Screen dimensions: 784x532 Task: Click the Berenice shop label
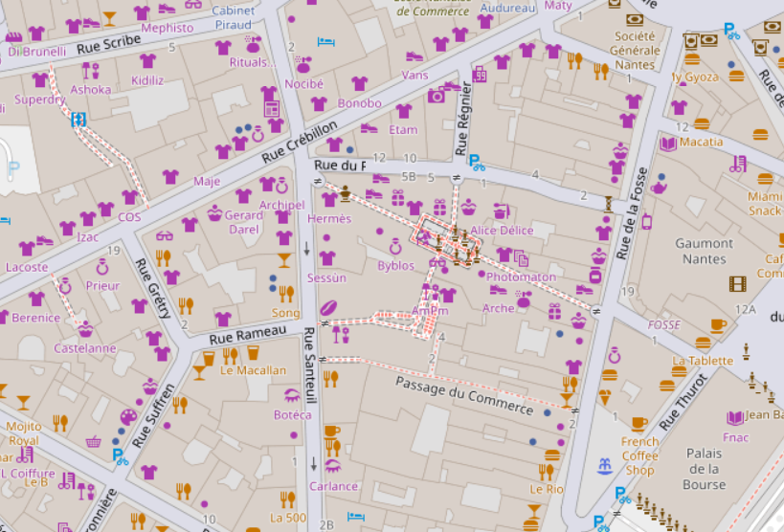(36, 318)
